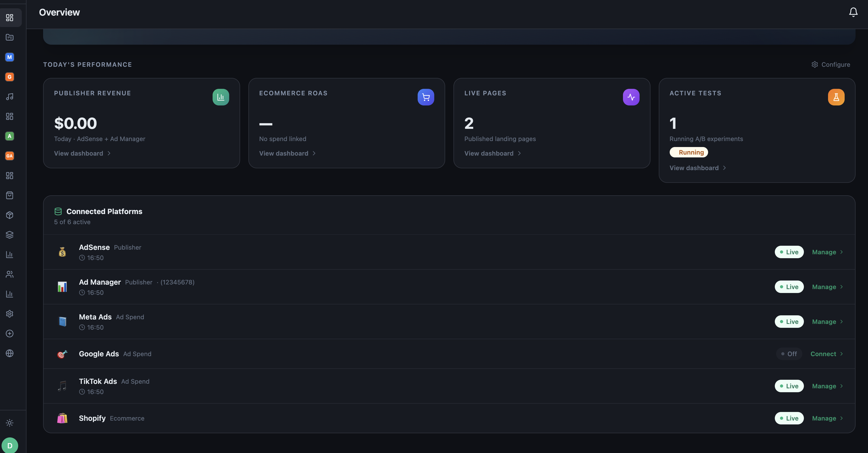Image resolution: width=868 pixels, height=453 pixels.
Task: Click the TODAY'S PERFORMANCE section header
Action: [88, 64]
